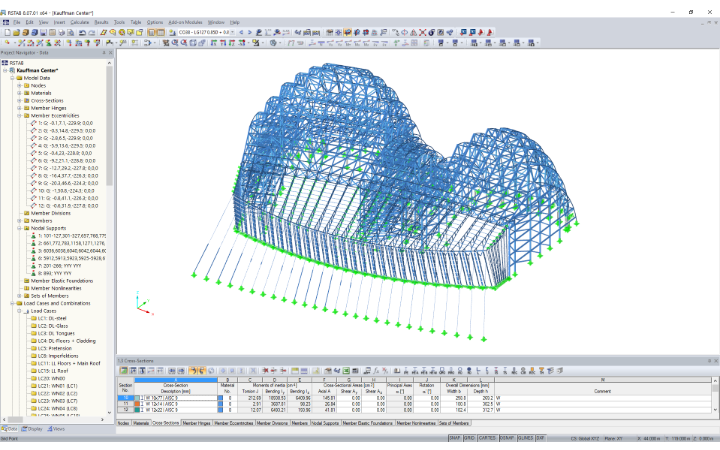Click the red delete-row icon in the table toolbar
The image size is (720, 450).
coord(265,371)
